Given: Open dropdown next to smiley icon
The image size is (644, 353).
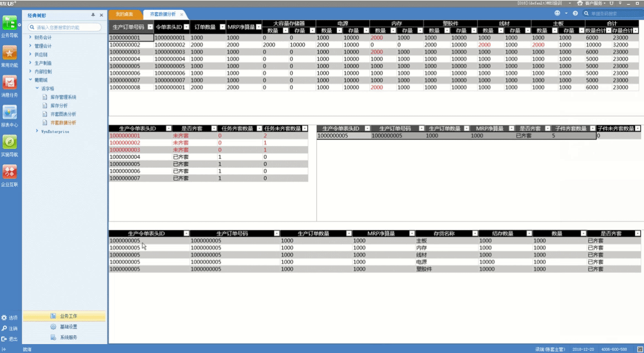Looking at the screenshot, I should pos(566,14).
